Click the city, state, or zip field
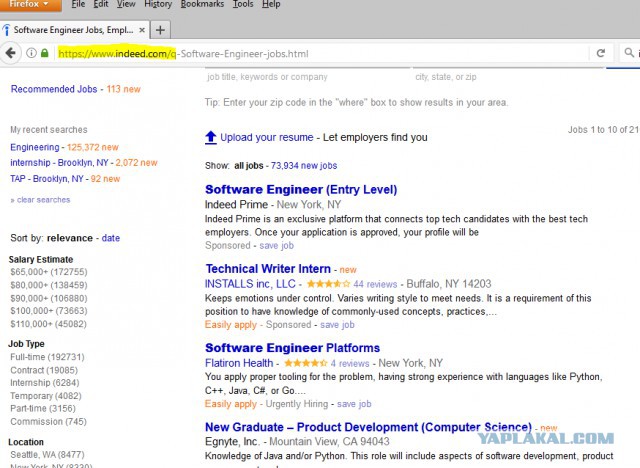This screenshot has width=640, height=468. (508, 77)
